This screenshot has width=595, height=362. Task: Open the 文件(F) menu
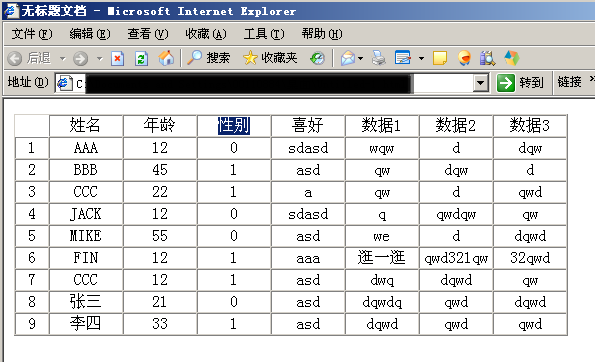(x=32, y=34)
